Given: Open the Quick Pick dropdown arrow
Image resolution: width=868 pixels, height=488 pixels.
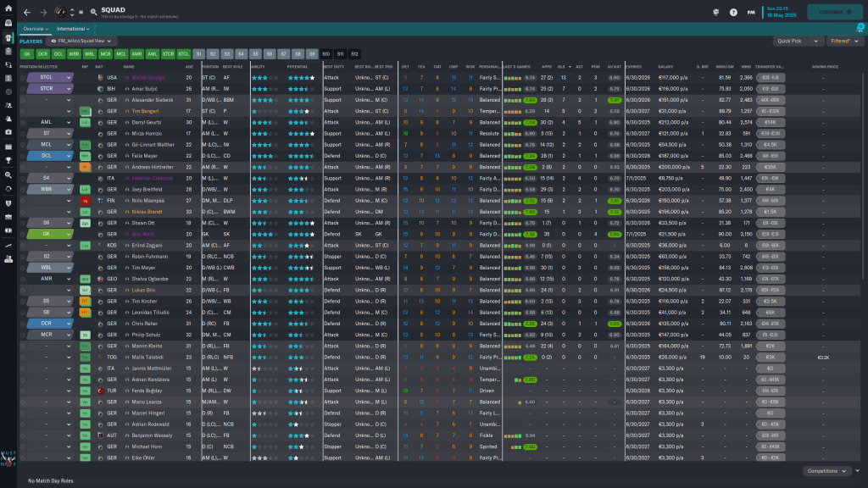Looking at the screenshot, I should click(816, 41).
